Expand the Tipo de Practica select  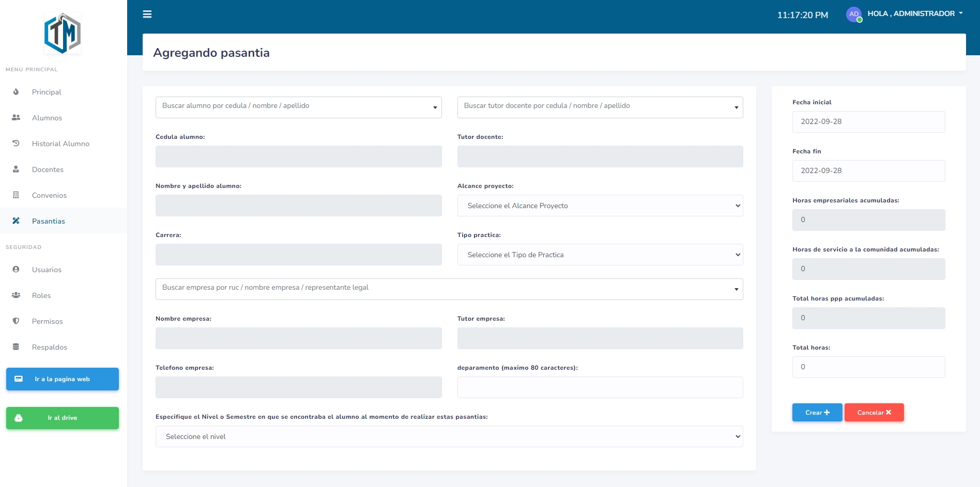(600, 255)
